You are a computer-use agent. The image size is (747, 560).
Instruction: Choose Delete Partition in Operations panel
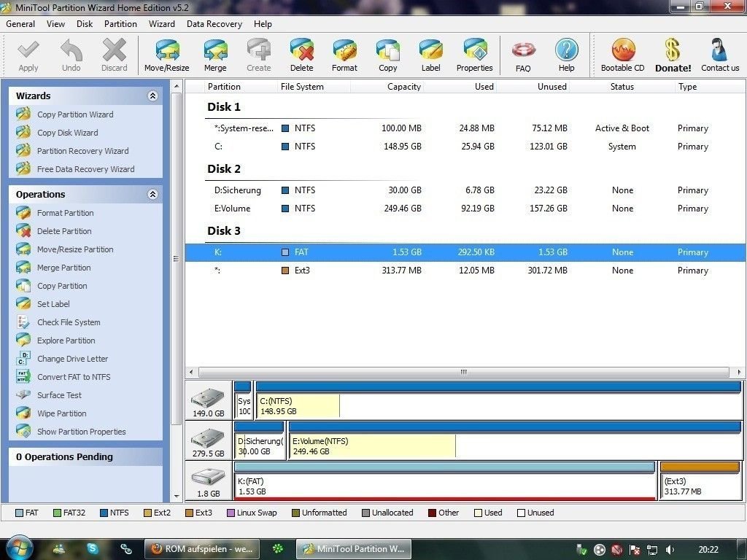[x=64, y=231]
